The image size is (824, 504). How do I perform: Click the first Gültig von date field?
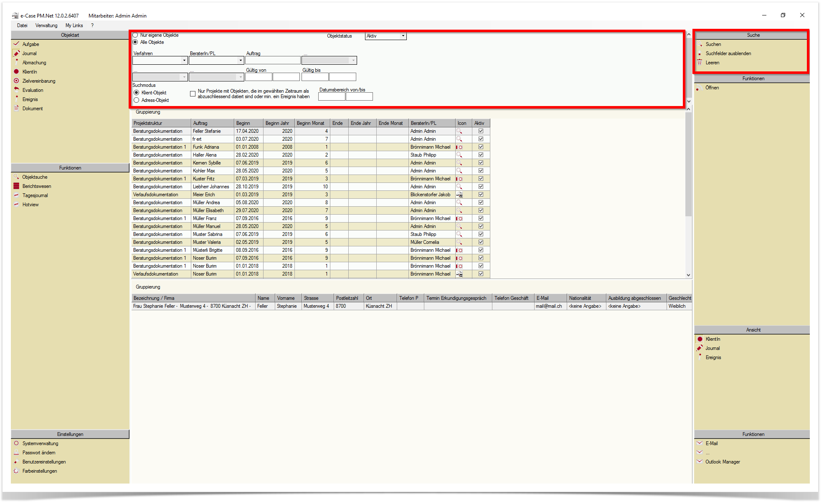(259, 77)
